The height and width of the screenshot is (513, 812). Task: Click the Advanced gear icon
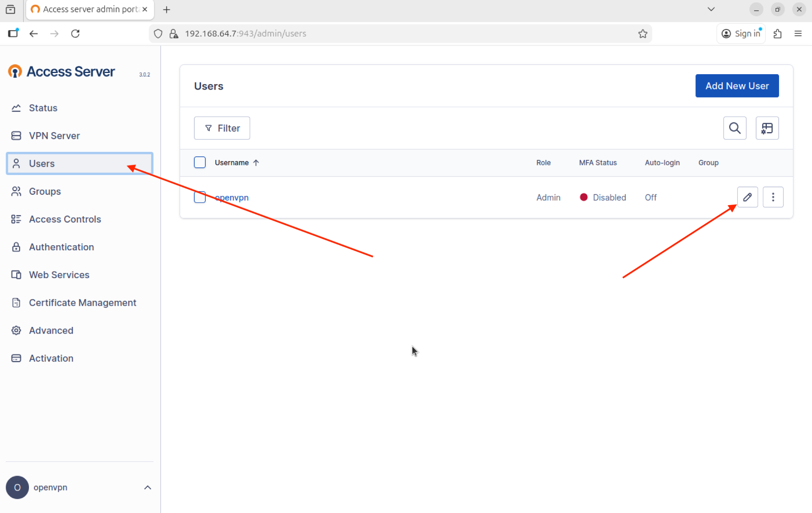pyautogui.click(x=16, y=330)
